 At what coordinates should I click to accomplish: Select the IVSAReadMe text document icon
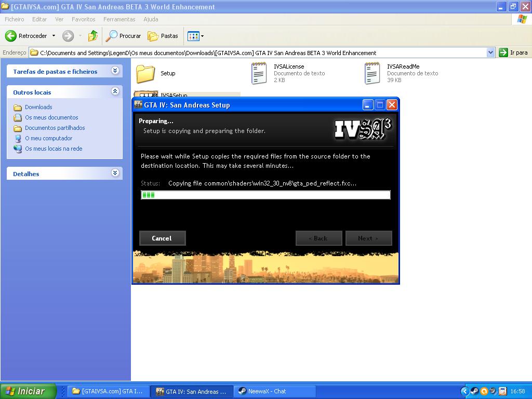click(372, 73)
